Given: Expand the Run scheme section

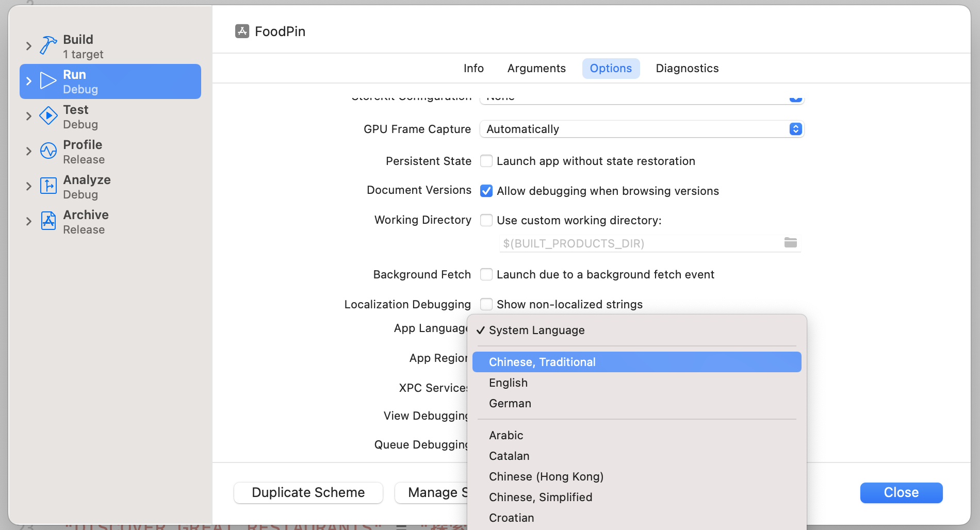Looking at the screenshot, I should coord(29,81).
